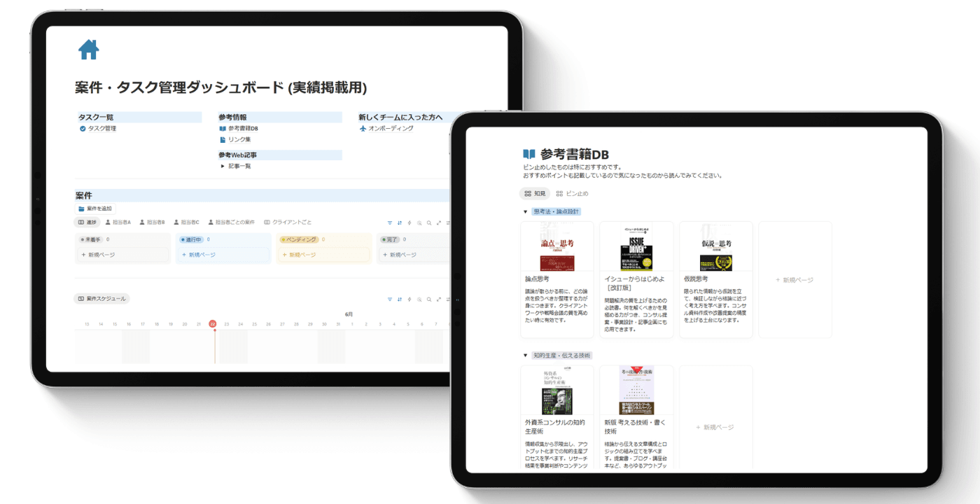The height and width of the screenshot is (504, 980).
Task: Click the search icon above the kanban board
Action: [429, 223]
